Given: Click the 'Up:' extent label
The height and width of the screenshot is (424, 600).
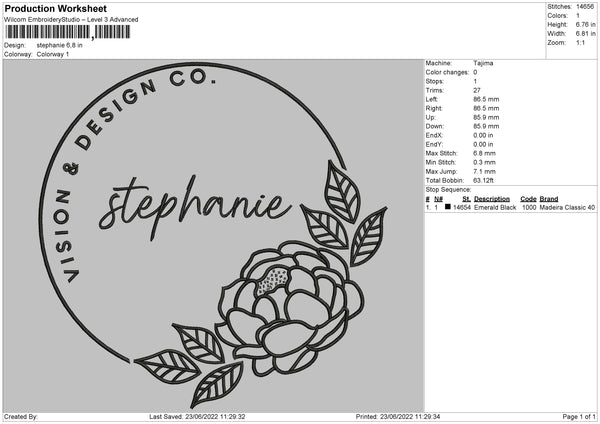Looking at the screenshot, I should (430, 117).
